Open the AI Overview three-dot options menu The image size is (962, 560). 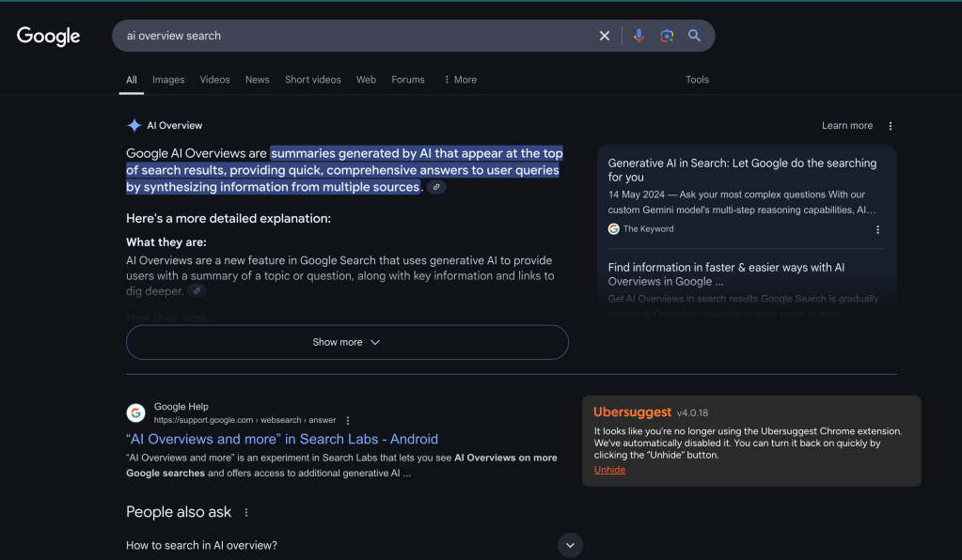(x=891, y=126)
